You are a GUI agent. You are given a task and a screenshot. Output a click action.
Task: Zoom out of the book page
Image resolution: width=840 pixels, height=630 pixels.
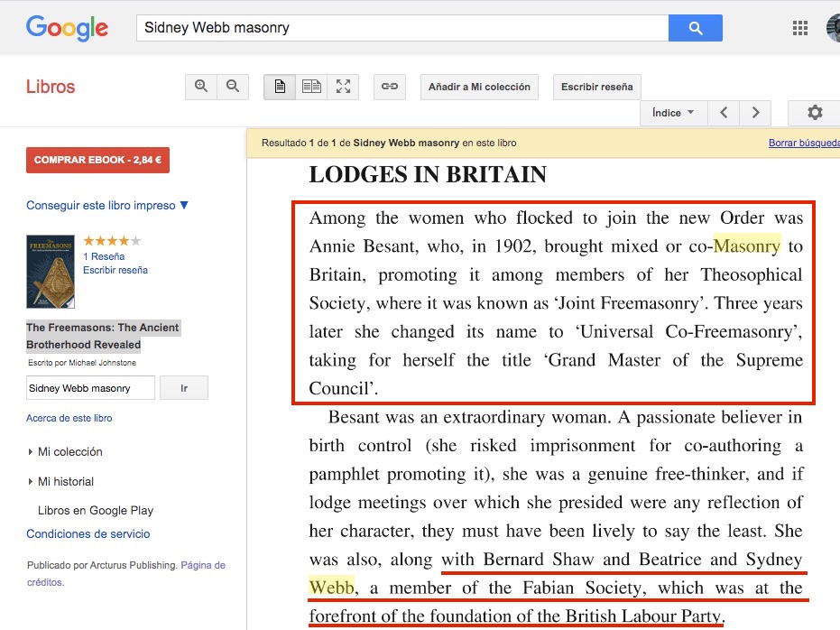pyautogui.click(x=233, y=87)
